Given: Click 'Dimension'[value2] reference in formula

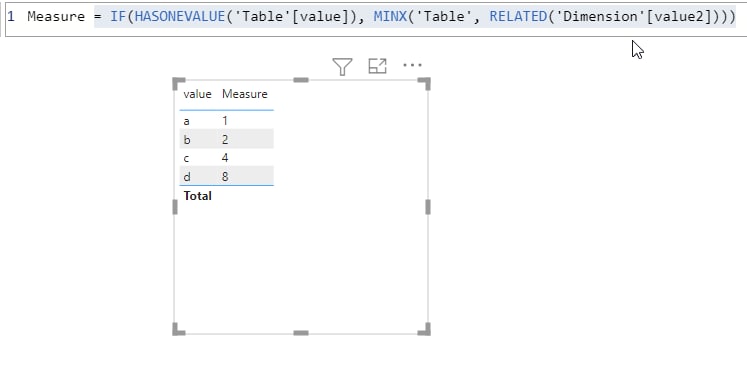Looking at the screenshot, I should (x=635, y=17).
